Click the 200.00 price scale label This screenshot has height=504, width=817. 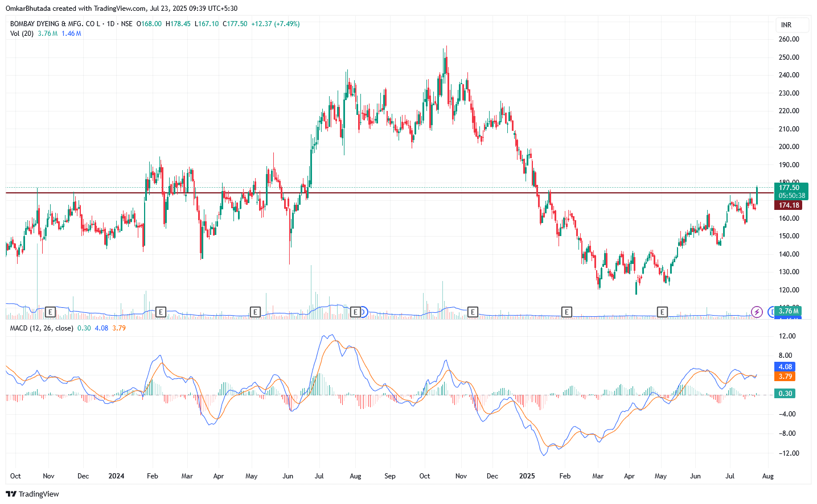[789, 147]
